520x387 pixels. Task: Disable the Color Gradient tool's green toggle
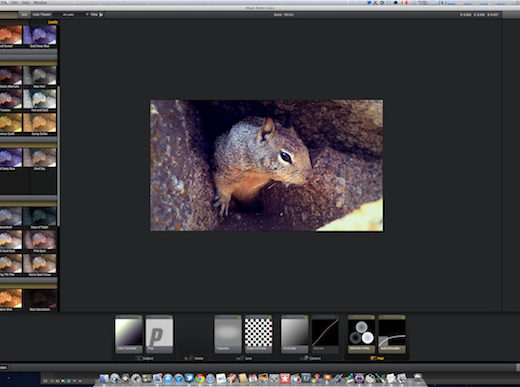140,317
